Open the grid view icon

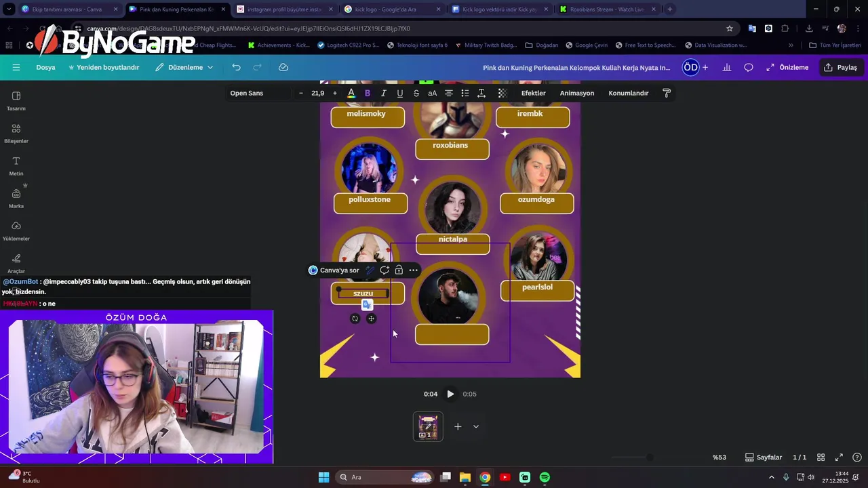pyautogui.click(x=821, y=457)
